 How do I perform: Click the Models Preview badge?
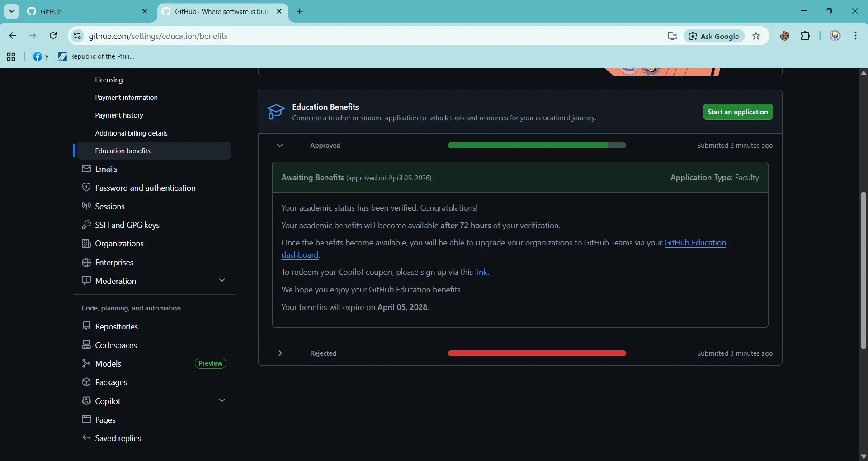click(x=210, y=363)
